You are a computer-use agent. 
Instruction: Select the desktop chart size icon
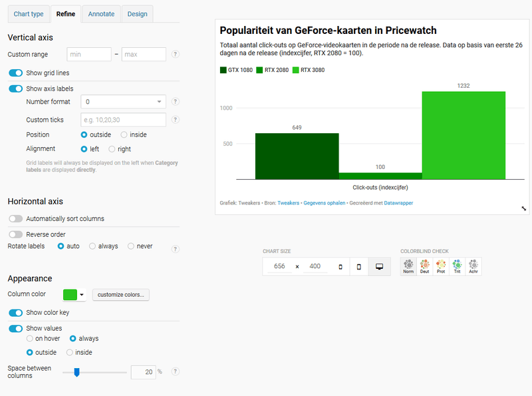coord(379,267)
